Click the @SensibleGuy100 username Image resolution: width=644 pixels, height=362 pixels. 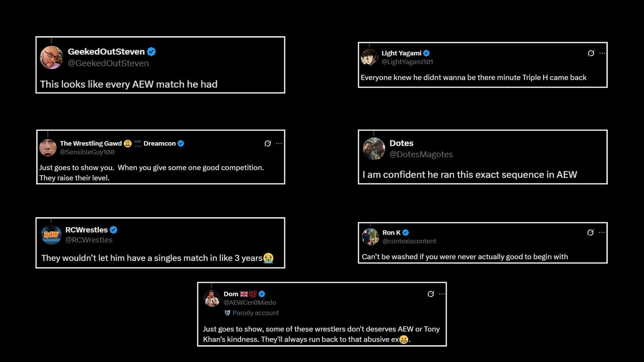87,152
